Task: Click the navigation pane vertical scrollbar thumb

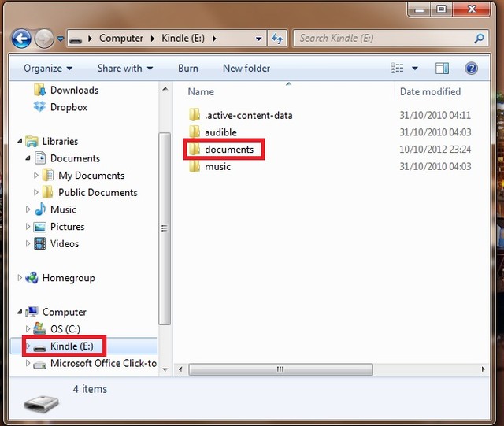Action: click(x=165, y=228)
